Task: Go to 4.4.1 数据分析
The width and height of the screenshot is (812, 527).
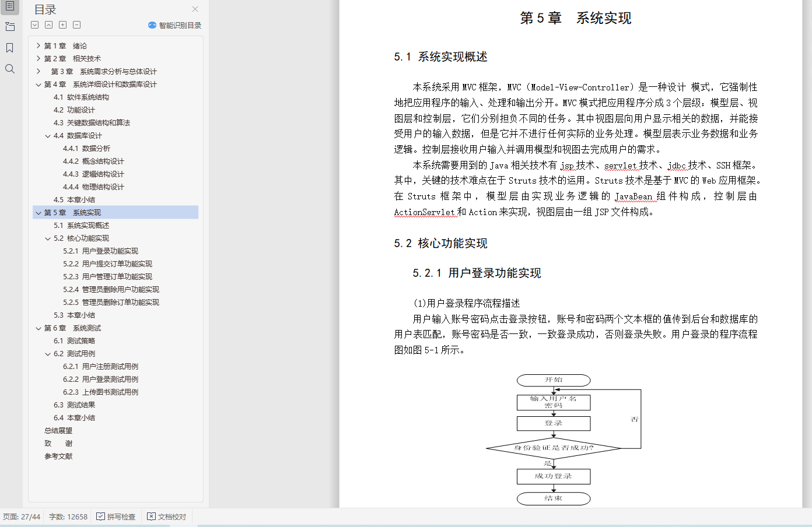Action: click(86, 148)
